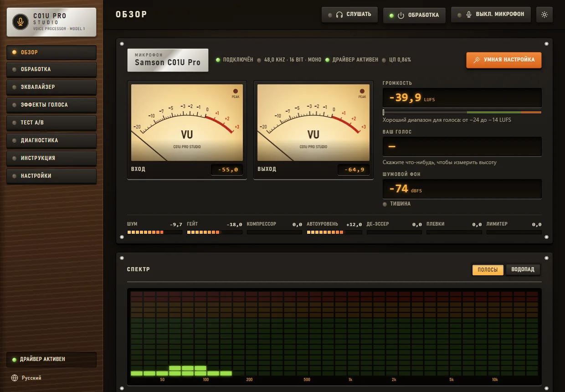This screenshot has width=565, height=392.
Task: Open Настройки page
Action: tap(51, 176)
